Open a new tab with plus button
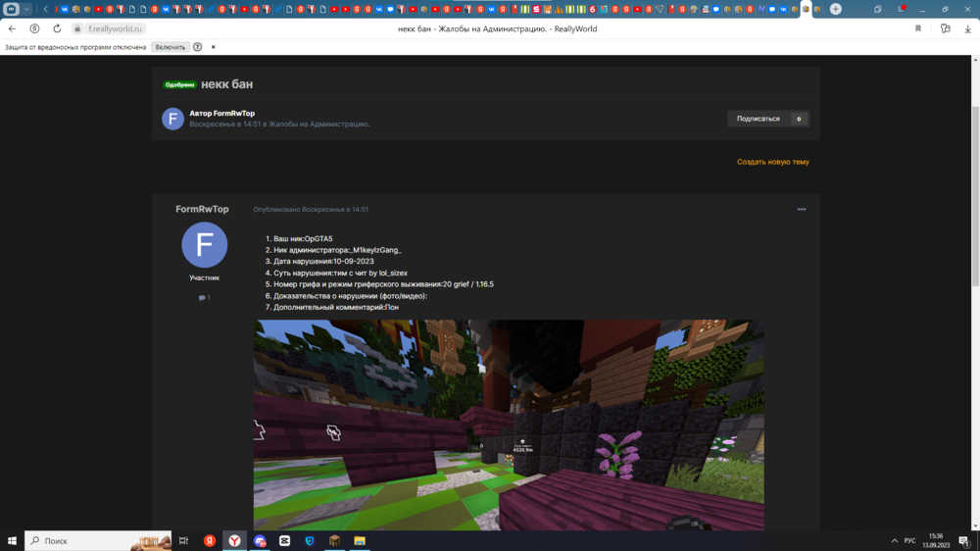 pos(836,10)
